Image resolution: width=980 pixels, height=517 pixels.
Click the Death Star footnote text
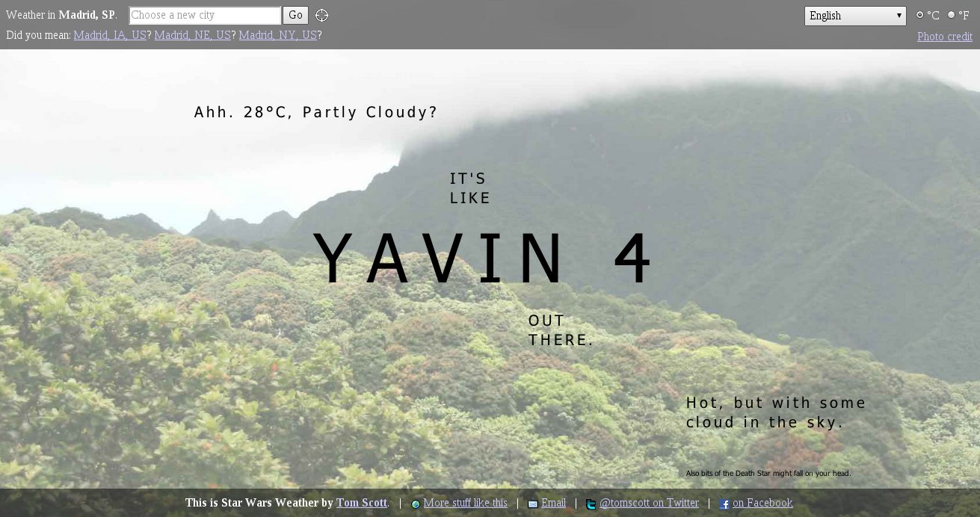(x=768, y=473)
